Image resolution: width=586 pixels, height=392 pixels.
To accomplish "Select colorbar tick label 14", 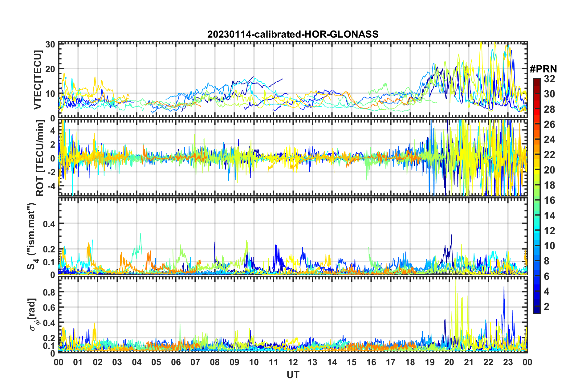I will tap(549, 216).
